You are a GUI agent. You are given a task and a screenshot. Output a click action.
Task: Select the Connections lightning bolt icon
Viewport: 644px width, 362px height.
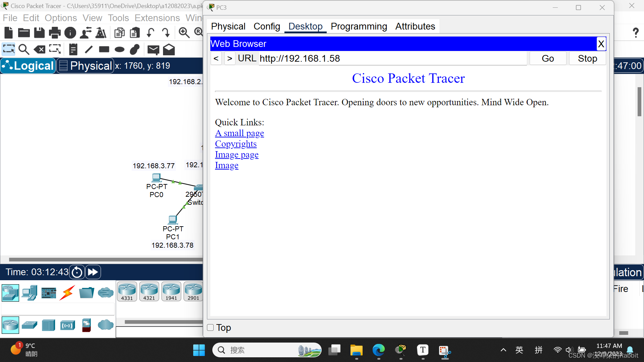point(67,293)
